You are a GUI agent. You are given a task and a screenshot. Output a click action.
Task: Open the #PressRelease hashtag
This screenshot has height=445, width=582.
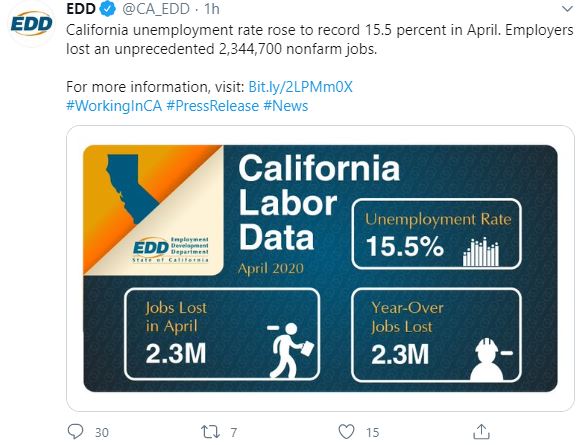[x=212, y=106]
